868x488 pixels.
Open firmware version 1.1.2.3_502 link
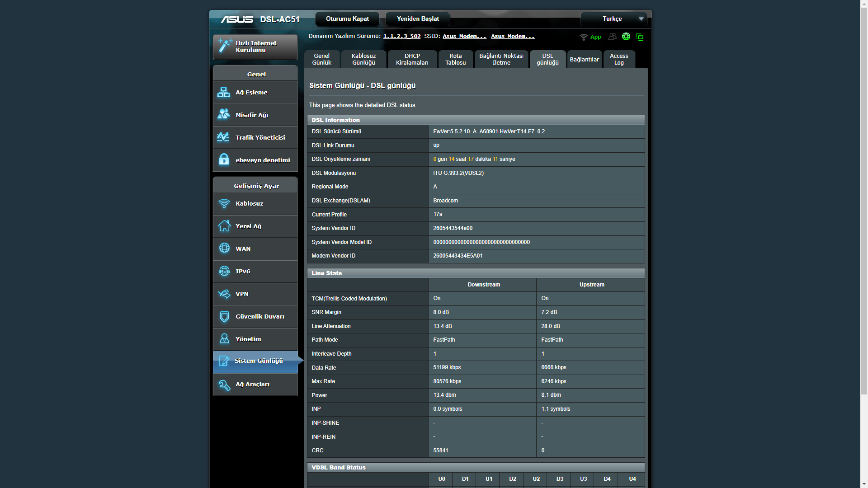(402, 36)
